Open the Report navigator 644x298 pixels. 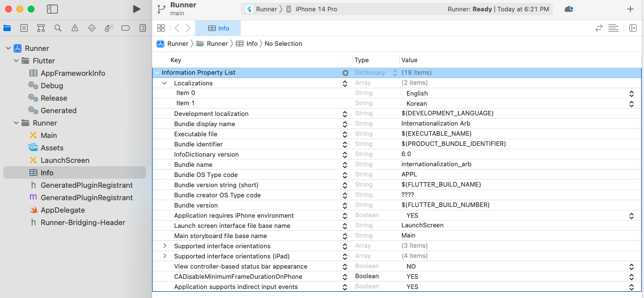pyautogui.click(x=142, y=28)
